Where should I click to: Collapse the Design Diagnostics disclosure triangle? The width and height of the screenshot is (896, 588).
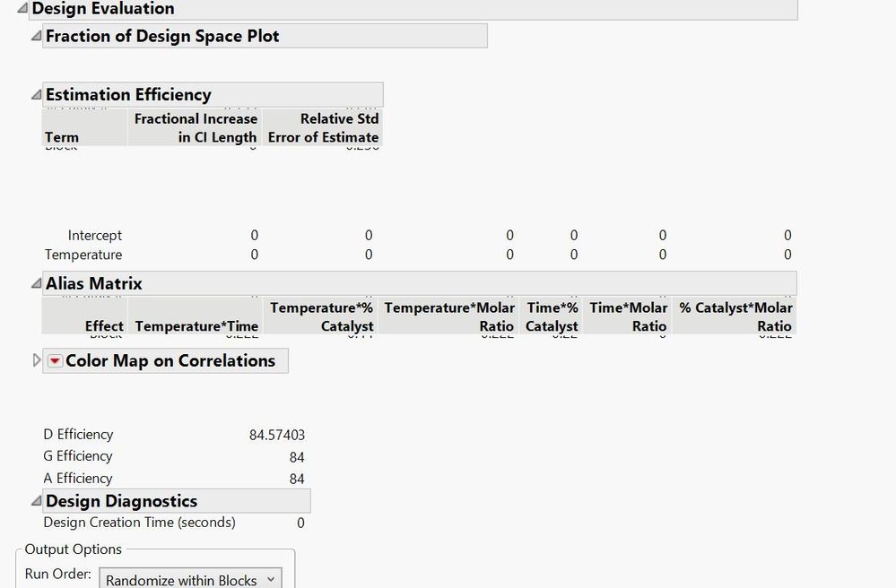36,502
